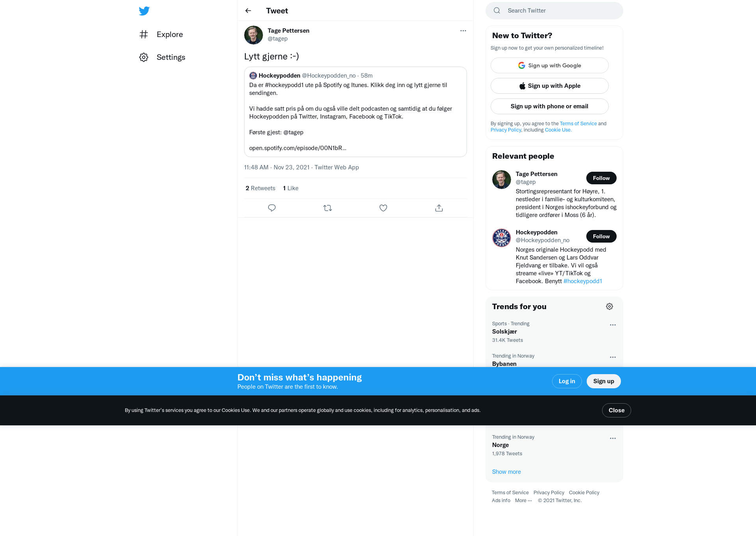Follow Tage Pettersen
The width and height of the screenshot is (756, 536).
coord(601,178)
